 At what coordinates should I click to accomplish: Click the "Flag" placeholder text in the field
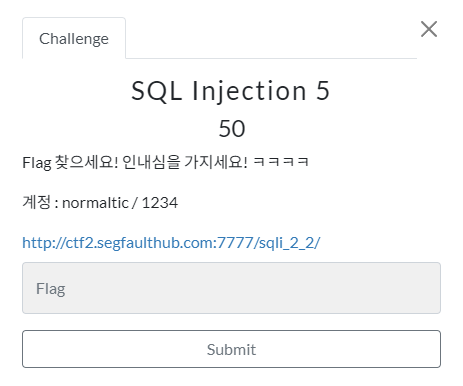pos(51,289)
